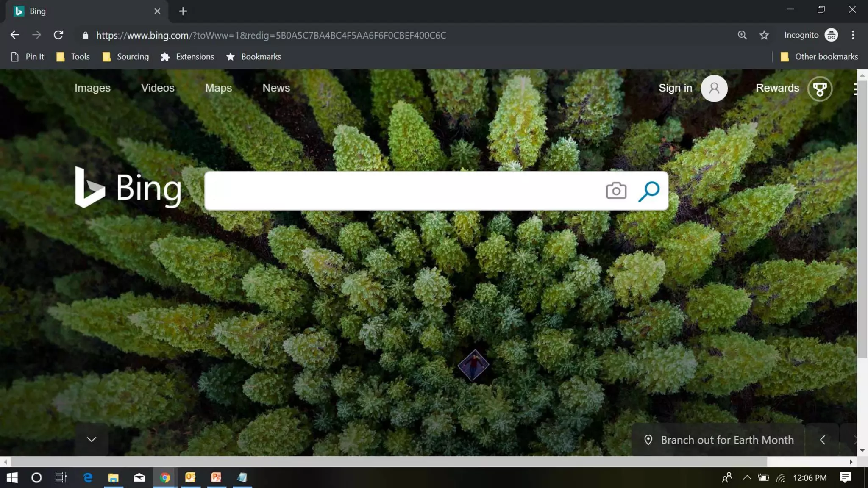Image resolution: width=868 pixels, height=488 pixels.
Task: Click the horizontal scrollbar at bottom
Action: point(388,462)
